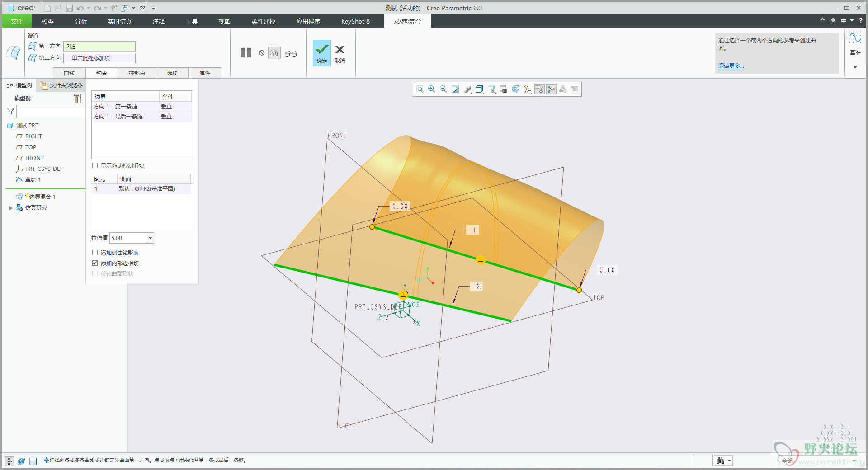Click the Regenerate model icon
Screen dimensions: 868x470
[114, 8]
